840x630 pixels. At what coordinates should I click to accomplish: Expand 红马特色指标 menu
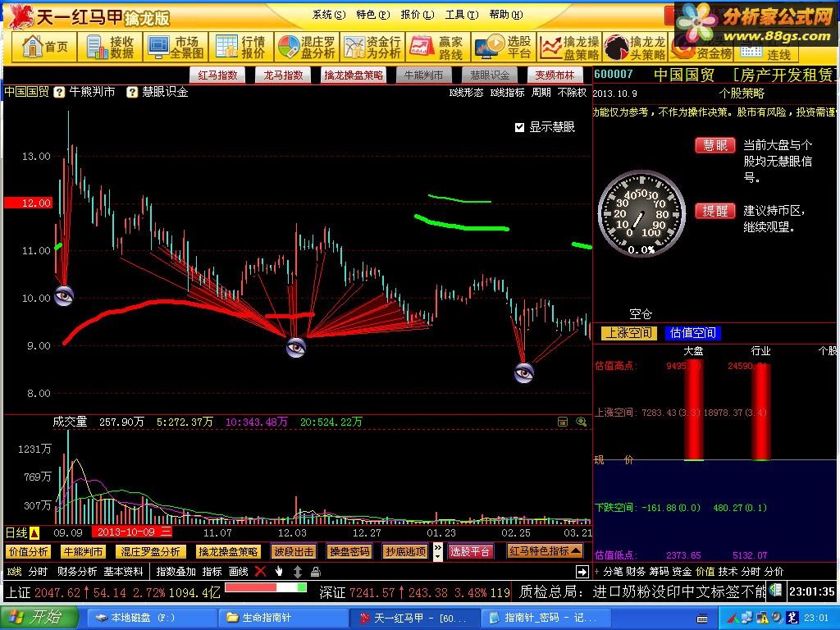pyautogui.click(x=545, y=550)
